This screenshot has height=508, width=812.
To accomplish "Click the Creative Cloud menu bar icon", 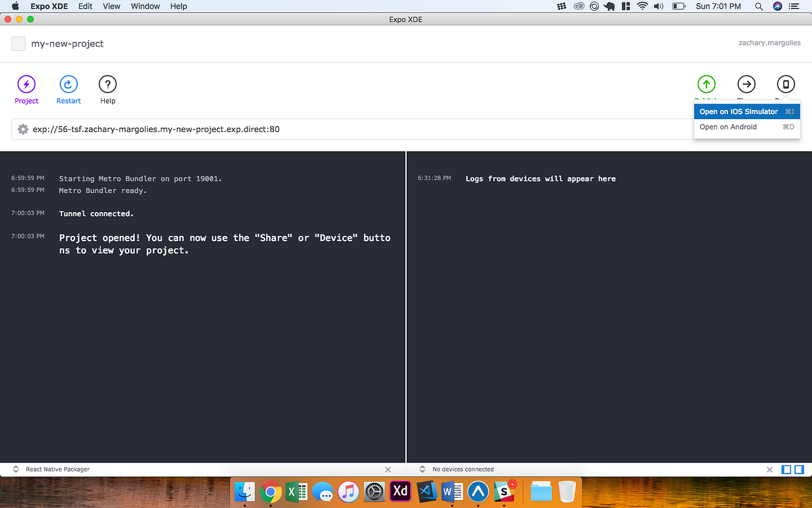I will [579, 6].
